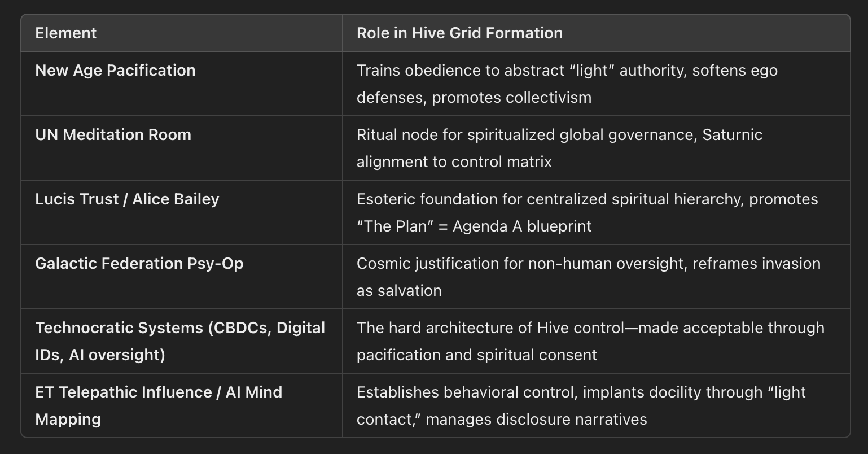Image resolution: width=868 pixels, height=454 pixels.
Task: Select the Galactic Federation Psy-Op cell
Action: (x=182, y=277)
